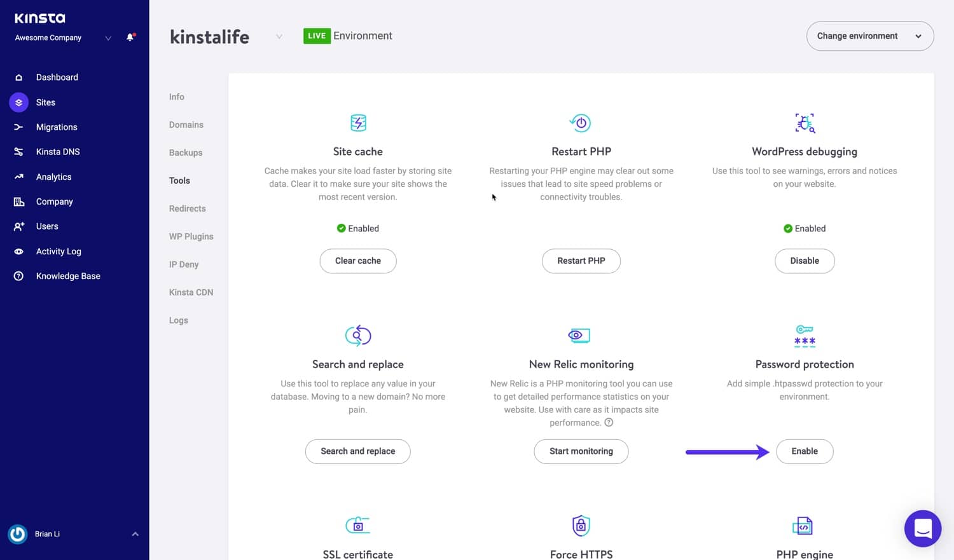Screen dimensions: 954x560
Task: Click the notification bell icon
Action: coord(130,38)
